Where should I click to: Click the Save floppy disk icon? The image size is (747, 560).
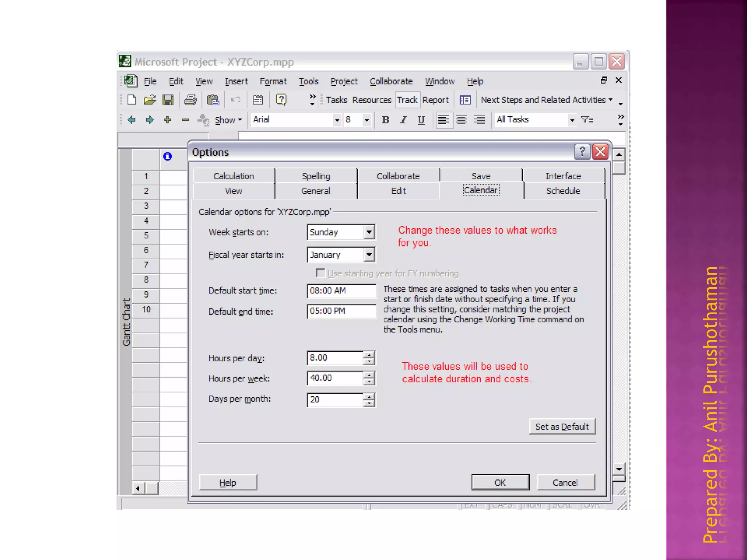(168, 100)
